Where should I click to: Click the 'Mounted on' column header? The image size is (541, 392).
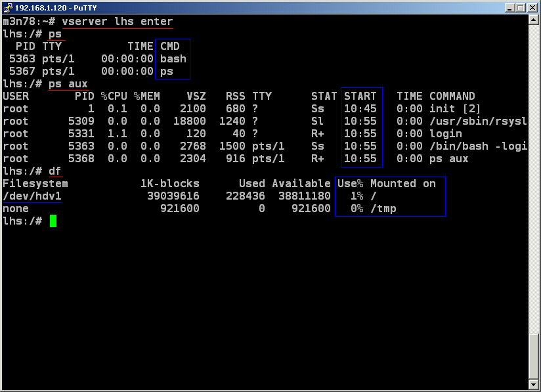pyautogui.click(x=402, y=184)
